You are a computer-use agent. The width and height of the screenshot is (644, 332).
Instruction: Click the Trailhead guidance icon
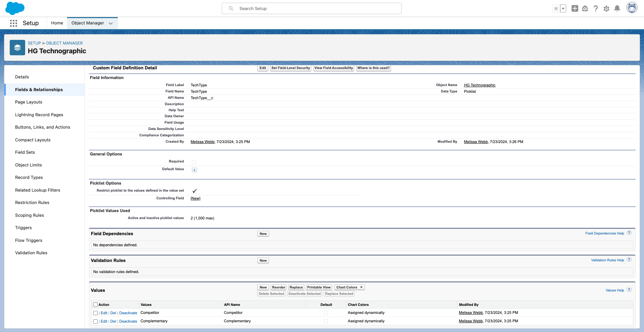click(x=585, y=8)
